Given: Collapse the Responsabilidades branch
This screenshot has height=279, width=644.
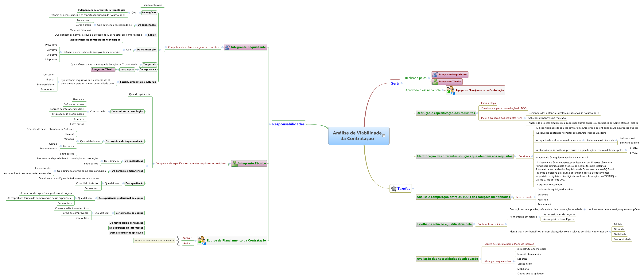Looking at the screenshot, I should click(270, 124).
